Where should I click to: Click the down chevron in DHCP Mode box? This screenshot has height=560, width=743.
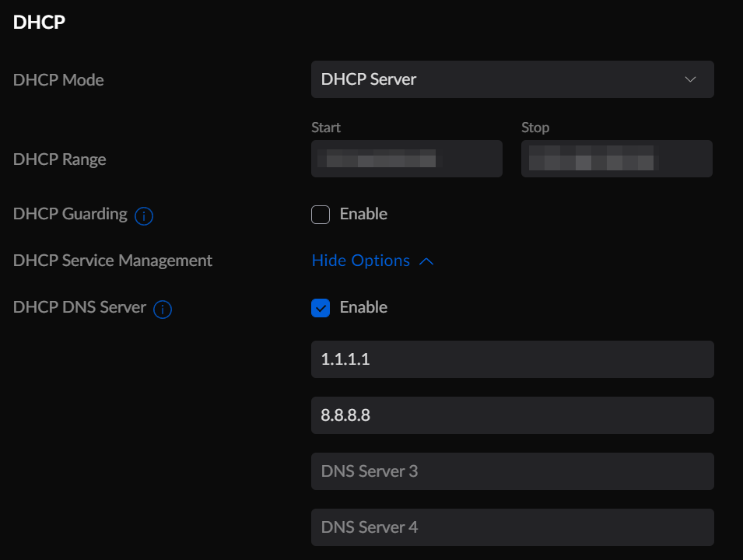click(x=690, y=79)
